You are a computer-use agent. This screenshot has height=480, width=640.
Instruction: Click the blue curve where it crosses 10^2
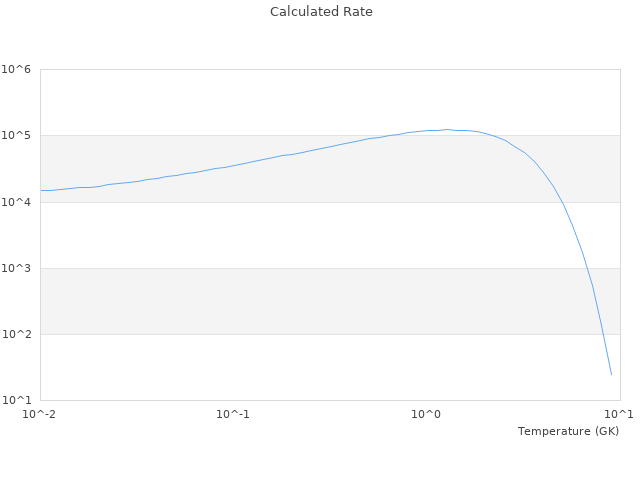tap(600, 334)
